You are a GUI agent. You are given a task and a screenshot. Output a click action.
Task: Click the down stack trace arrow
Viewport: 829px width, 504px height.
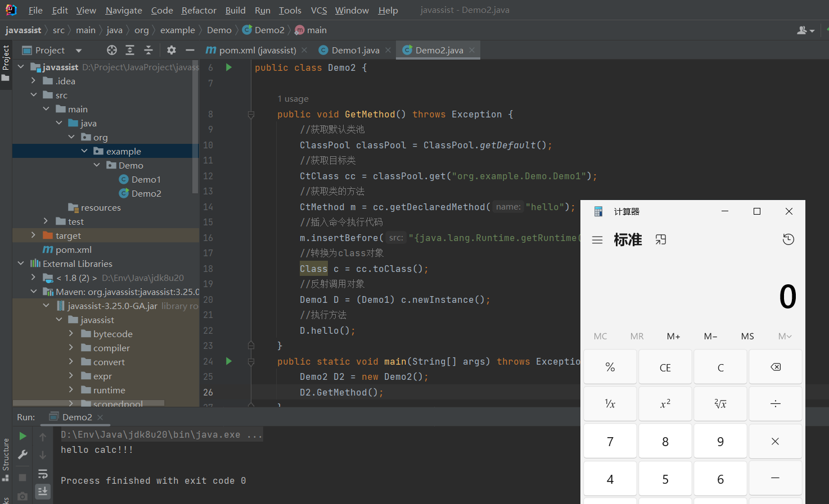tap(43, 455)
